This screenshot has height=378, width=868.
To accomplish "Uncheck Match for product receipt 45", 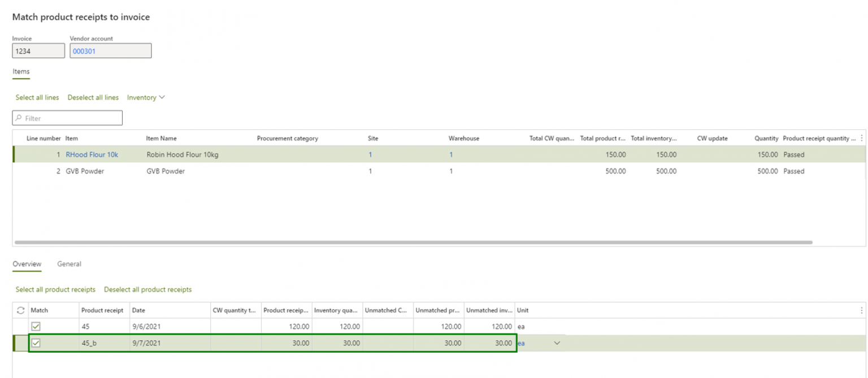I will 36,327.
